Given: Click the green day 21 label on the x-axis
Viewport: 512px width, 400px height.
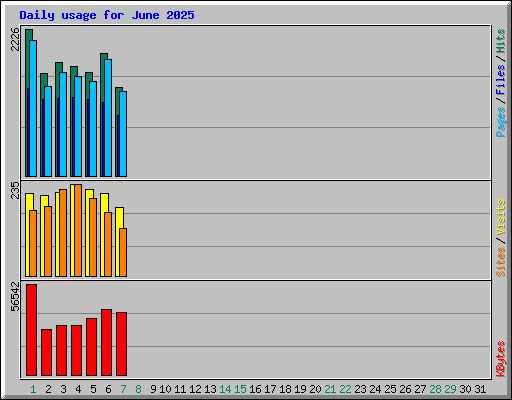Looking at the screenshot, I should [x=330, y=389].
